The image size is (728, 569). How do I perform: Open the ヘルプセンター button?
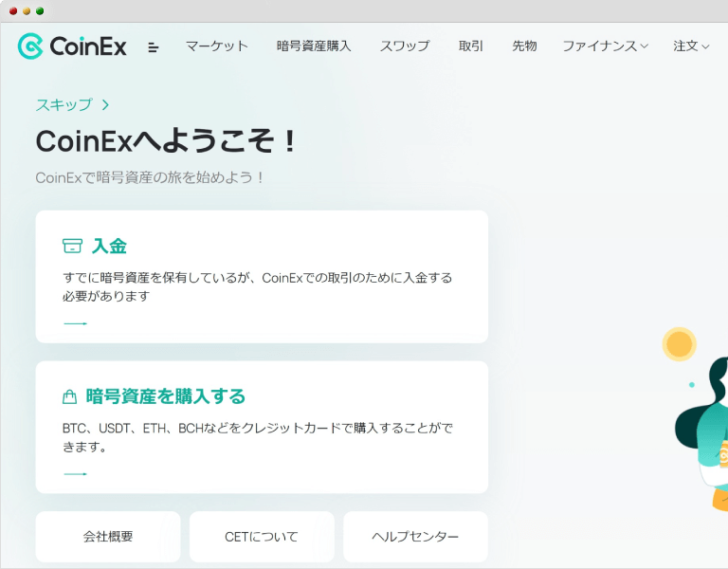415,537
